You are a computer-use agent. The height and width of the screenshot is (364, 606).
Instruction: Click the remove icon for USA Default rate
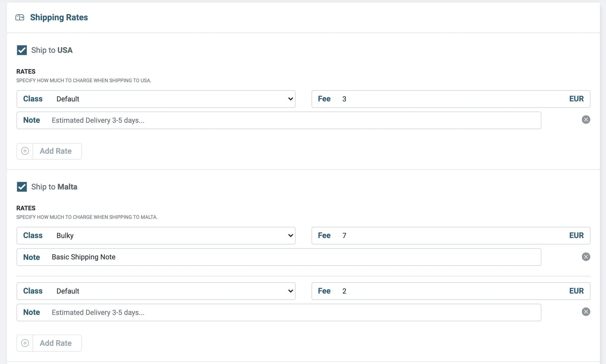(586, 120)
